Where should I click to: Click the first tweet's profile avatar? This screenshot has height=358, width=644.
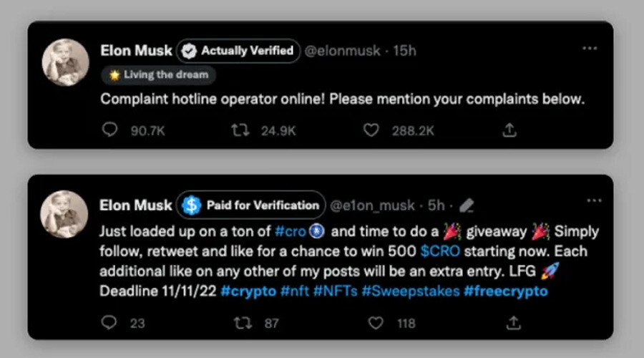(x=65, y=62)
